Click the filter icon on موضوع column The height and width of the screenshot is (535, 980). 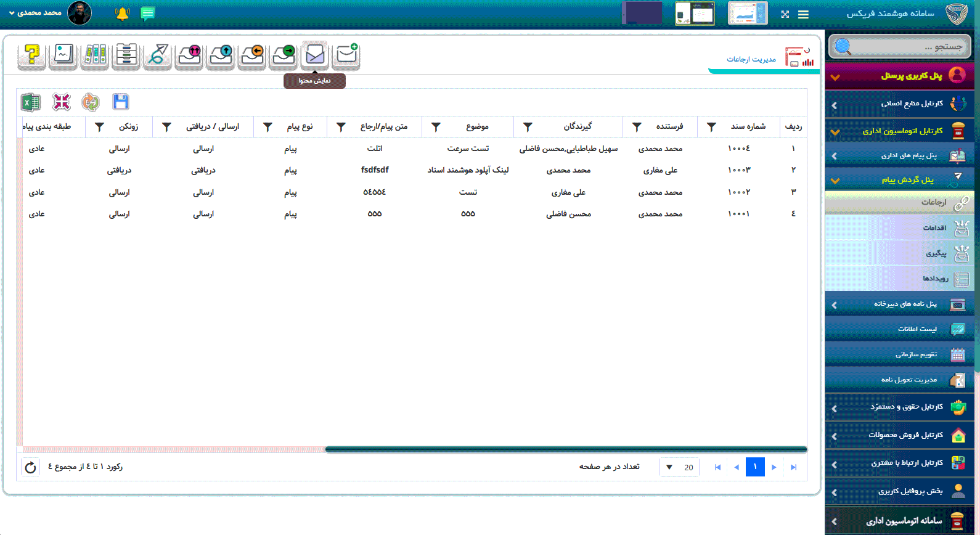(436, 127)
